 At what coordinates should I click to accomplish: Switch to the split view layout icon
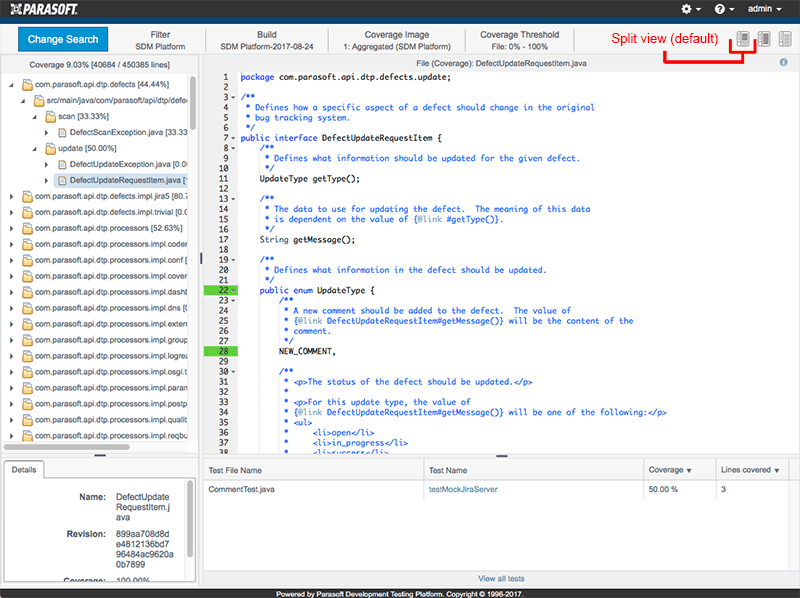(743, 39)
